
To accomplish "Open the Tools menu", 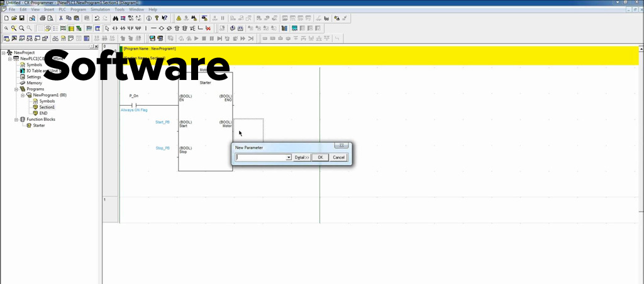I will point(119,9).
